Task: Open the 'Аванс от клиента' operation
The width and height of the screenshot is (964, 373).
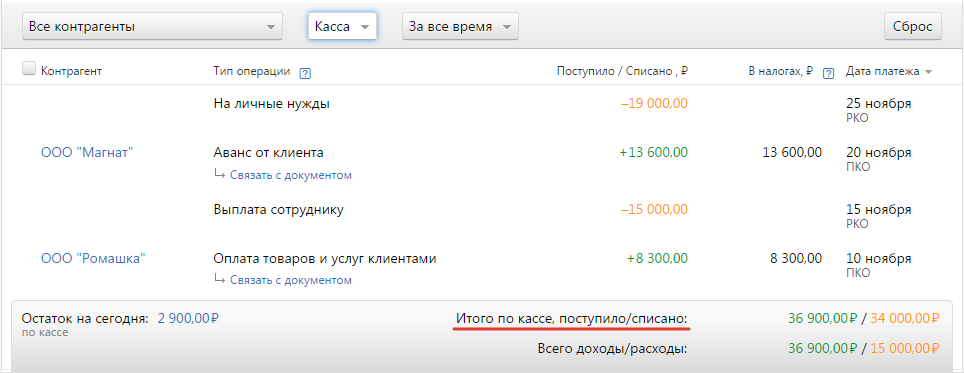Action: coord(268,152)
